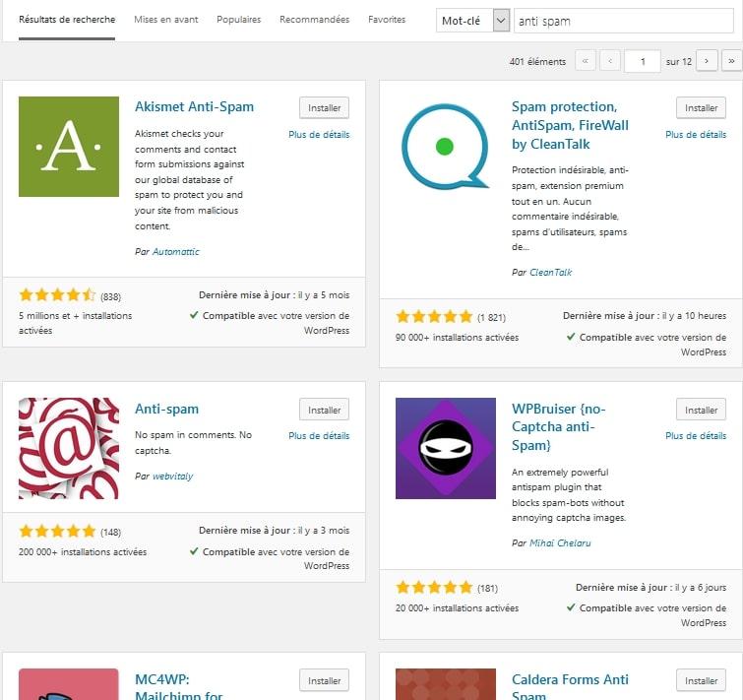Click the Anti-spam red @ plugin icon

point(69,448)
